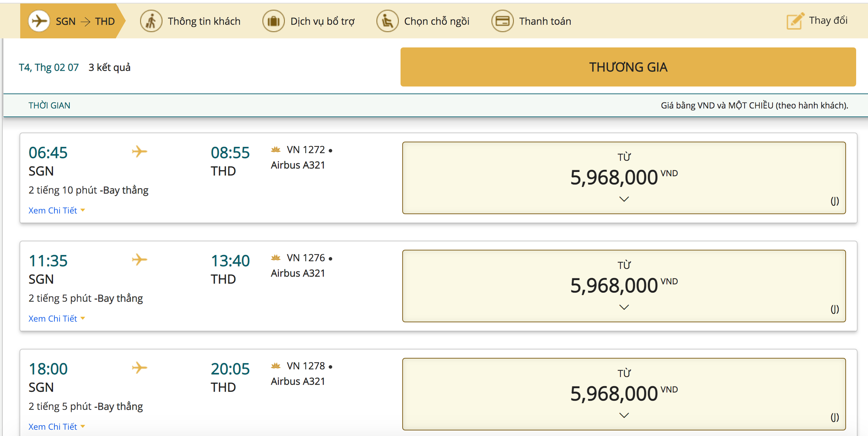The image size is (868, 436).
Task: Click the info dot after VN 1272
Action: pos(330,151)
